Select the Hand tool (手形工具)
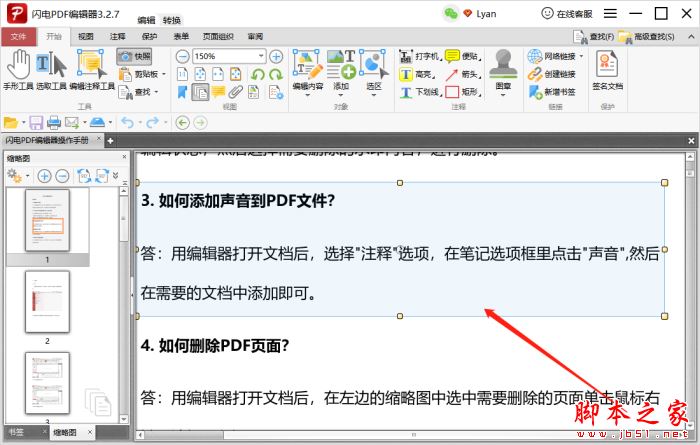The image size is (700, 445). coord(18,70)
